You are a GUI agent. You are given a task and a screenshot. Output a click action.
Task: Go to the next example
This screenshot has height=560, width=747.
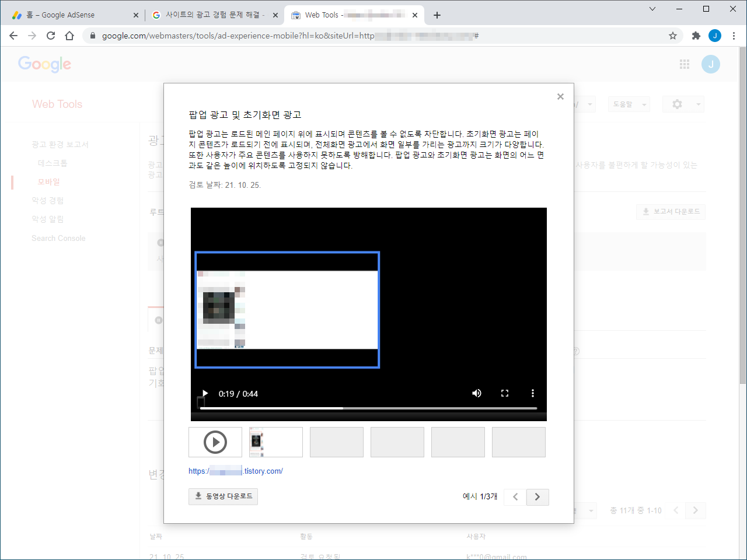point(537,497)
